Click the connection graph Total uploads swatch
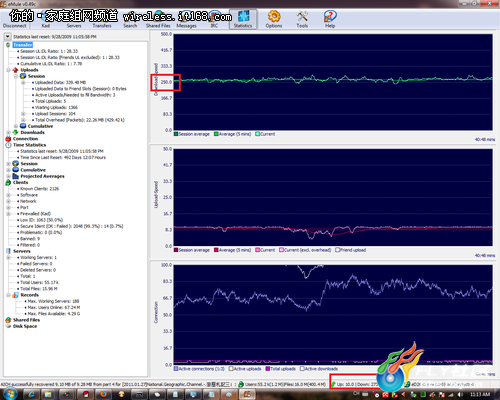 coord(268,369)
